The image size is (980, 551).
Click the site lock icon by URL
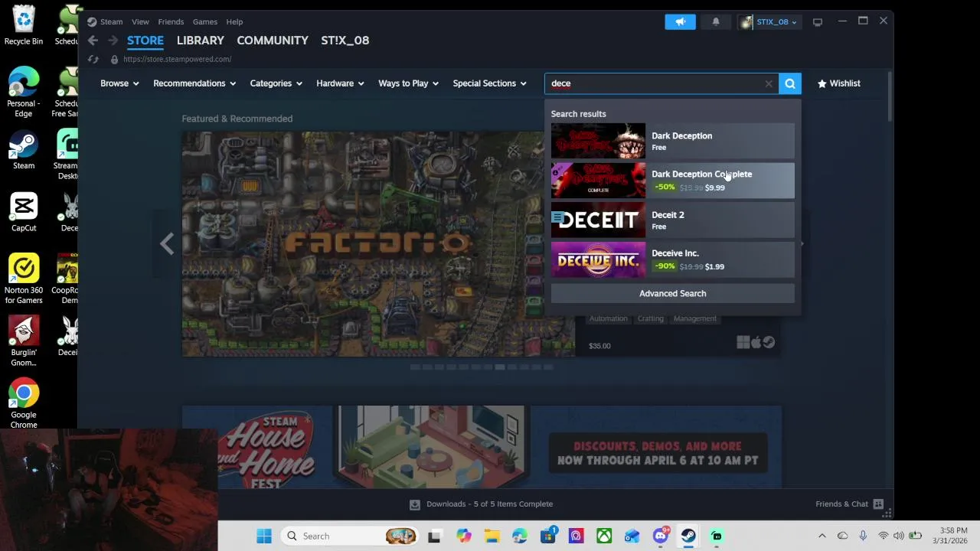114,59
